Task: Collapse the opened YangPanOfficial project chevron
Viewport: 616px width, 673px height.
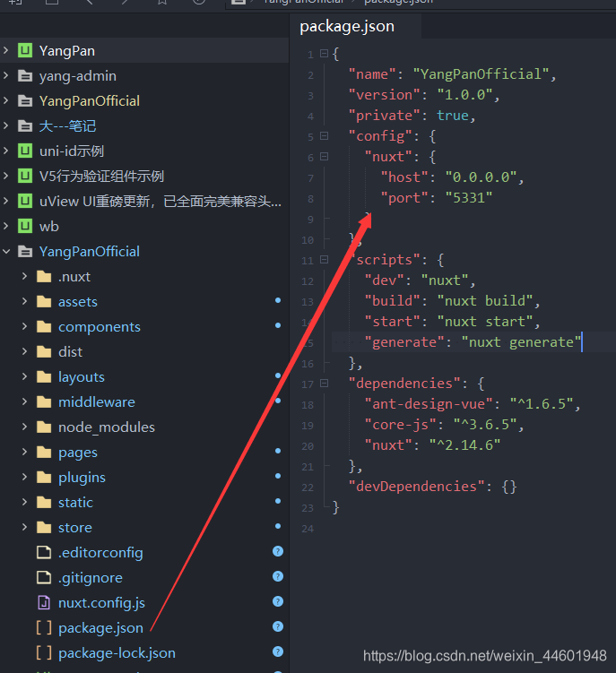Action: (6, 252)
